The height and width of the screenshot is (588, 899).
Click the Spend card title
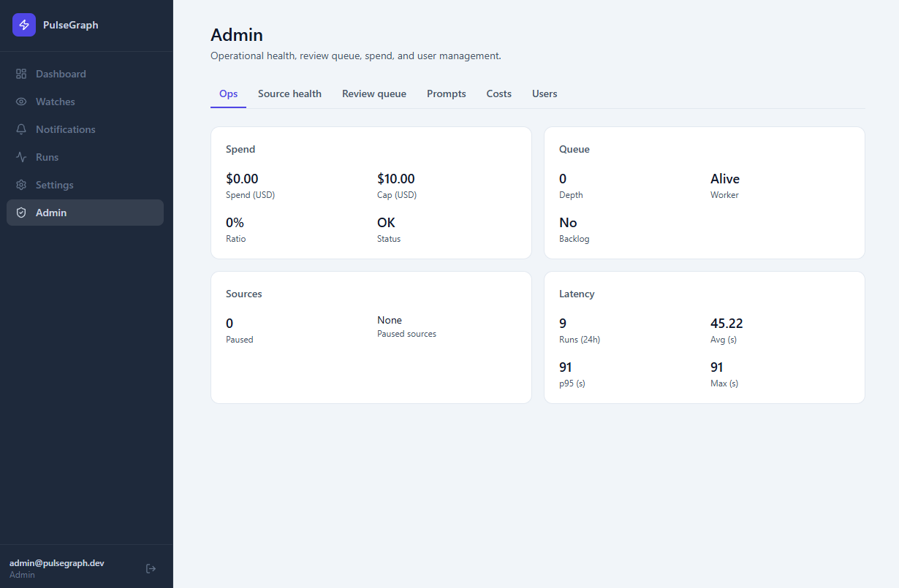click(240, 149)
